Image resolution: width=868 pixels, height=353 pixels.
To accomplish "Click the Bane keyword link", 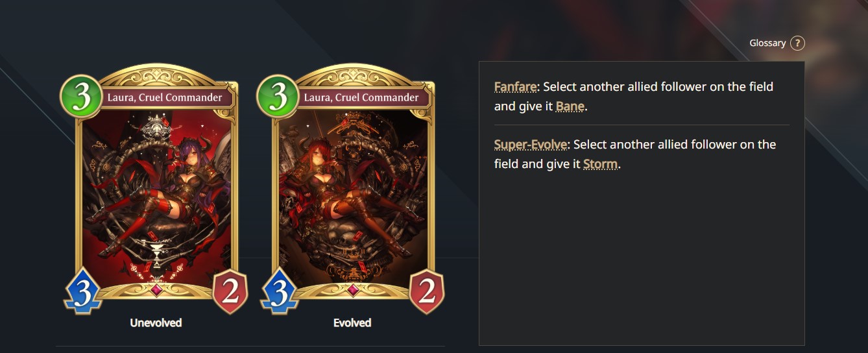I will click(570, 106).
